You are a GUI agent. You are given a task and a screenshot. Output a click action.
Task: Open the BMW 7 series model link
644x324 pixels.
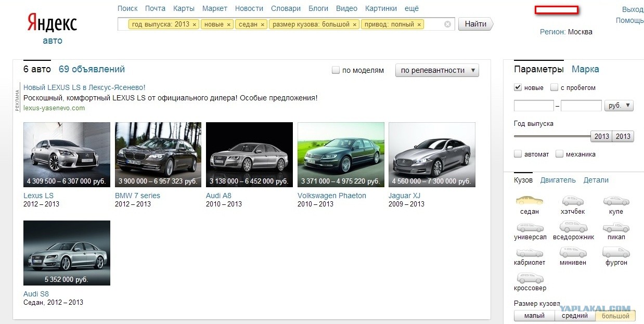137,196
